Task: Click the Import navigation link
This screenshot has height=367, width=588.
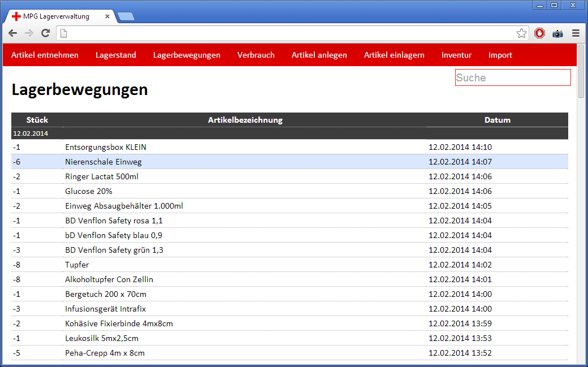Action: click(x=500, y=55)
